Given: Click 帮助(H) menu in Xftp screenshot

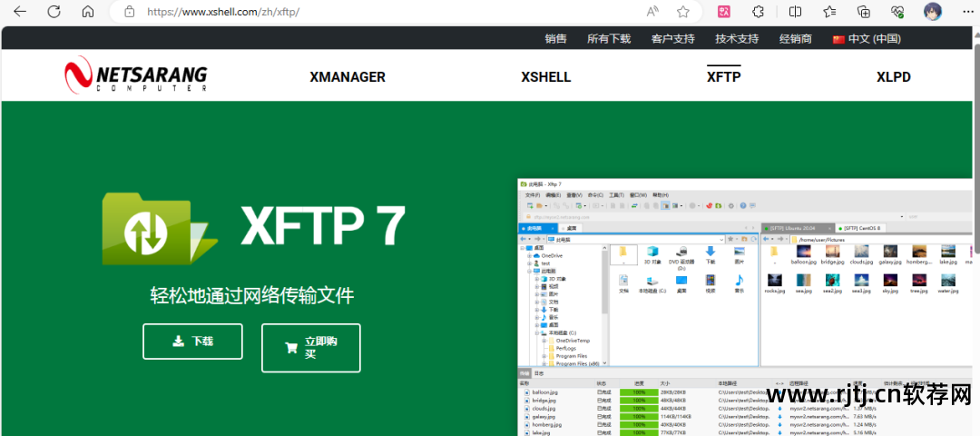Looking at the screenshot, I should click(660, 195).
